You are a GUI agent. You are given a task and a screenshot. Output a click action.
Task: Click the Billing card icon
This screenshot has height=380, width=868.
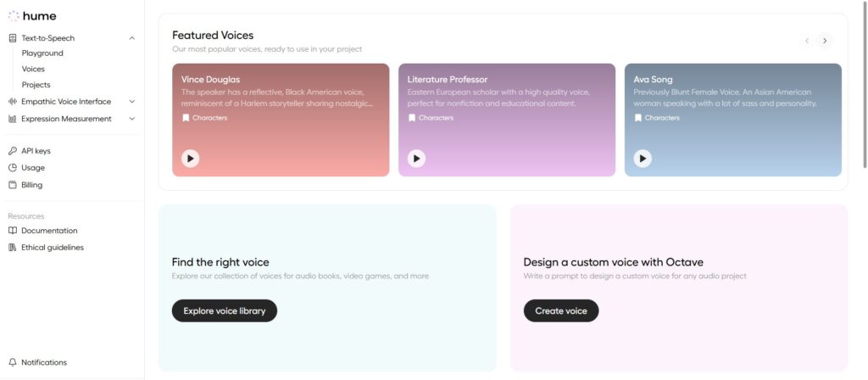pyautogui.click(x=13, y=185)
